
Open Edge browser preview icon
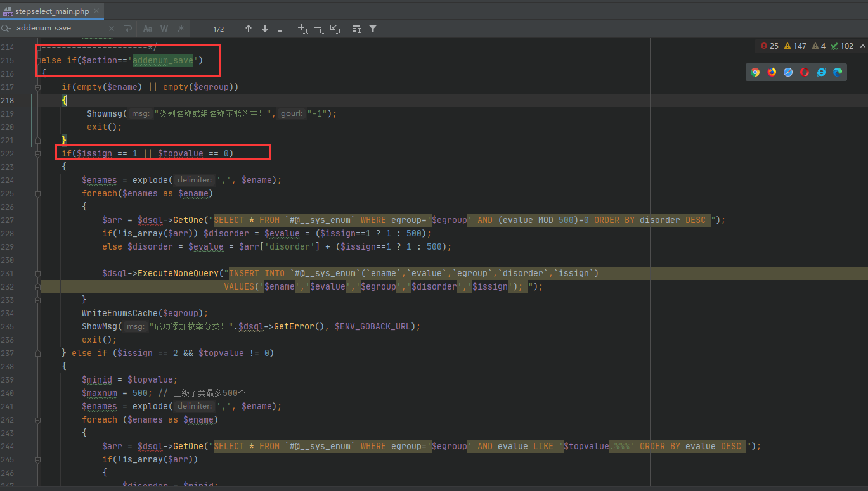tap(838, 72)
